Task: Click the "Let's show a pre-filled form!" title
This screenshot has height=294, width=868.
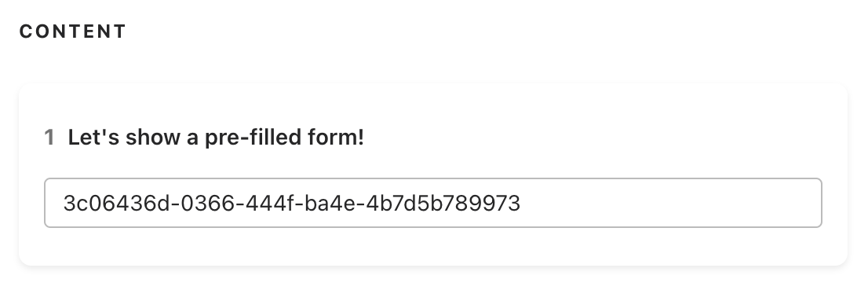Action: (x=216, y=137)
